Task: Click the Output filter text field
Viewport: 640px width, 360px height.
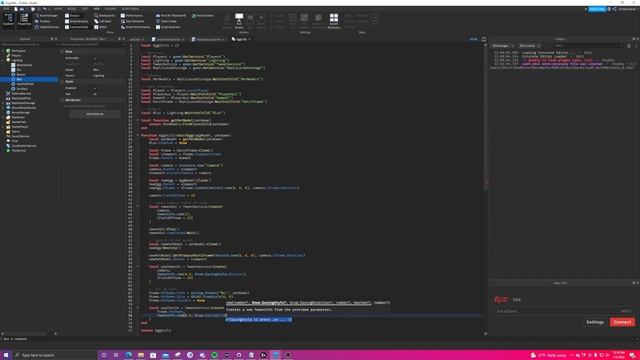Action: (x=586, y=46)
